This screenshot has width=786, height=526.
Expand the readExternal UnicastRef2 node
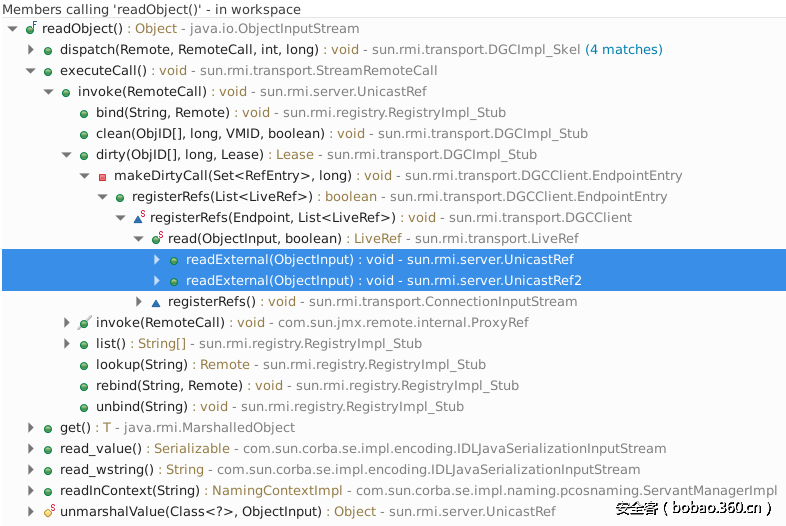click(156, 281)
